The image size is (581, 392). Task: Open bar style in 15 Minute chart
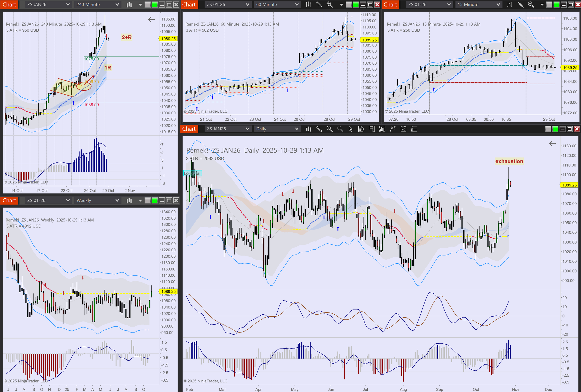coord(510,4)
